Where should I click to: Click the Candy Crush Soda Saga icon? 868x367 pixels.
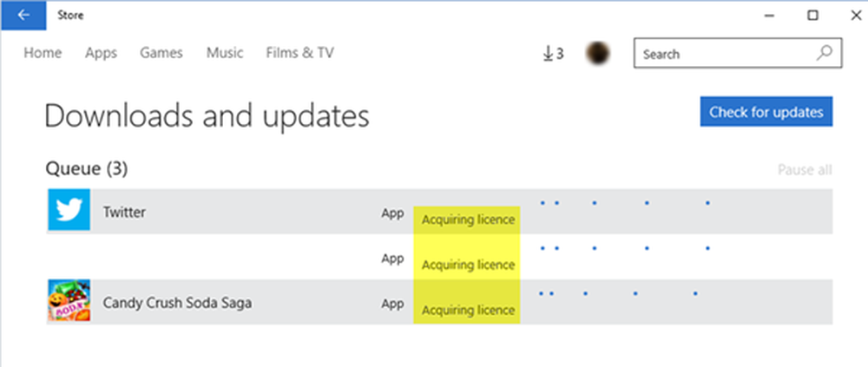(69, 303)
